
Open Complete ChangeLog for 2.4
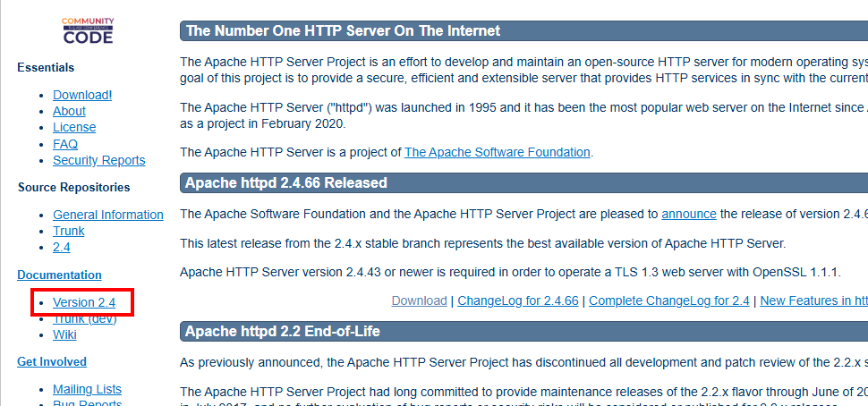(669, 301)
